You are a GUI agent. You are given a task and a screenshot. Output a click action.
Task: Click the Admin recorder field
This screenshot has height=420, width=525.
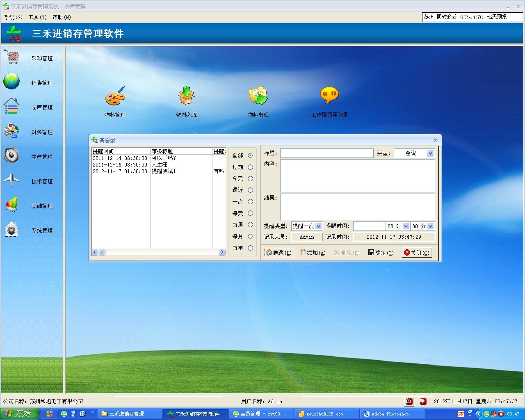(x=307, y=237)
